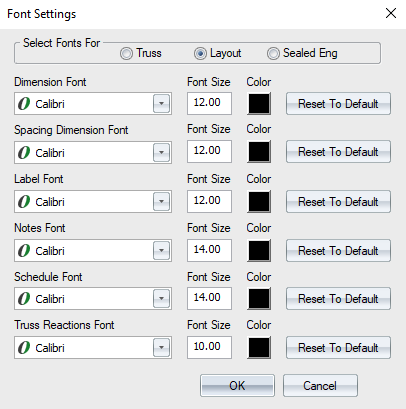Click the Notes Font size field
Screen dimensions: 406x409
[x=209, y=250]
